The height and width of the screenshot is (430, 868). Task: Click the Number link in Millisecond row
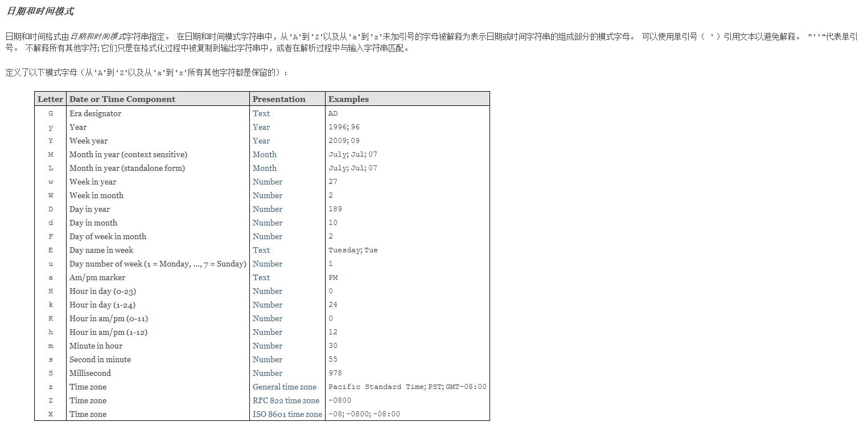[268, 373]
